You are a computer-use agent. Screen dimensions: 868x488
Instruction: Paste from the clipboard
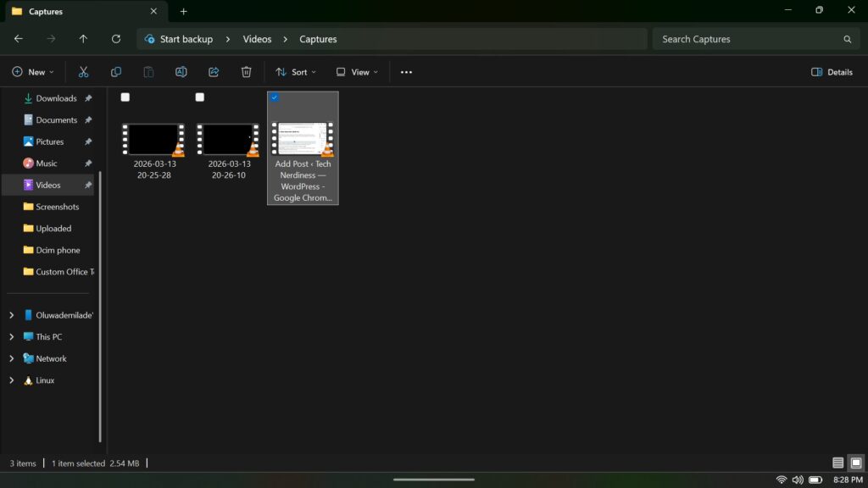pos(148,72)
